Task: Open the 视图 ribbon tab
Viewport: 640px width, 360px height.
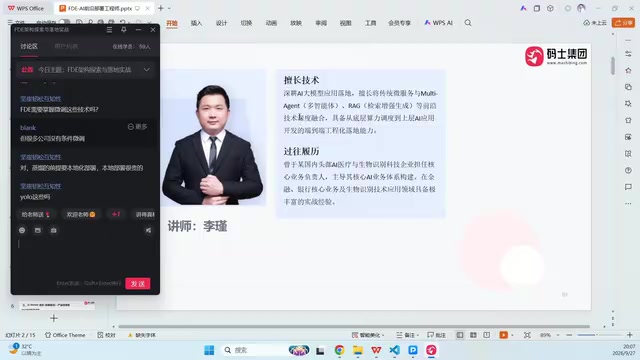Action: click(345, 23)
